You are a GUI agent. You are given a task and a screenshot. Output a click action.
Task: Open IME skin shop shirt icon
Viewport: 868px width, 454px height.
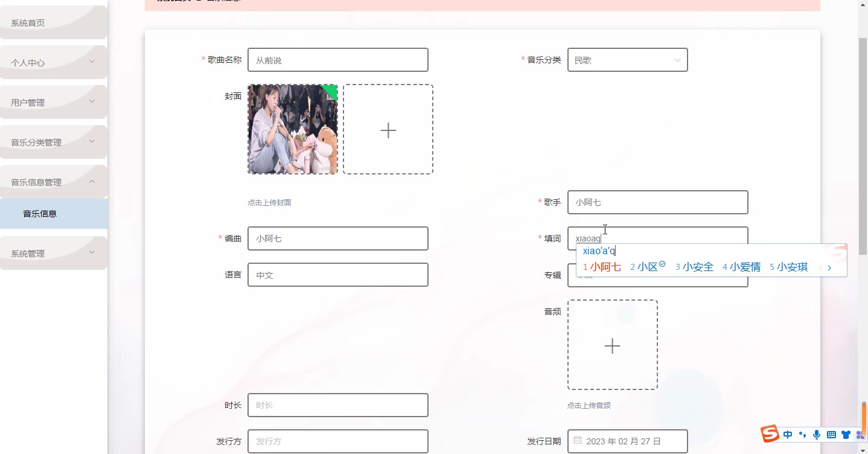[846, 435]
